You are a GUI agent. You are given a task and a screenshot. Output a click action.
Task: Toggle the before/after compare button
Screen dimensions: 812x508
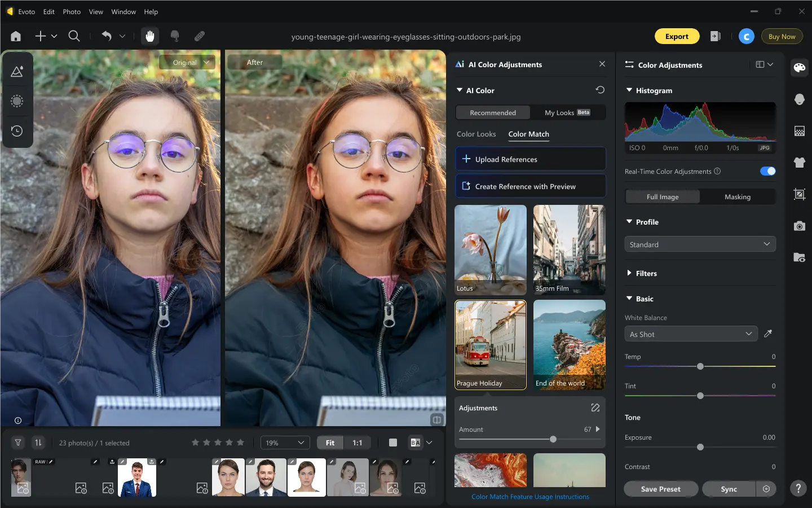click(416, 443)
